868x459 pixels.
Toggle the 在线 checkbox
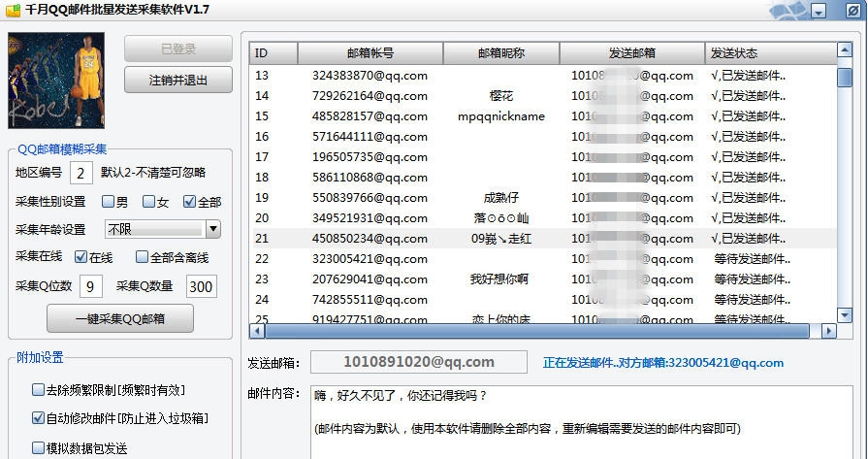80,256
